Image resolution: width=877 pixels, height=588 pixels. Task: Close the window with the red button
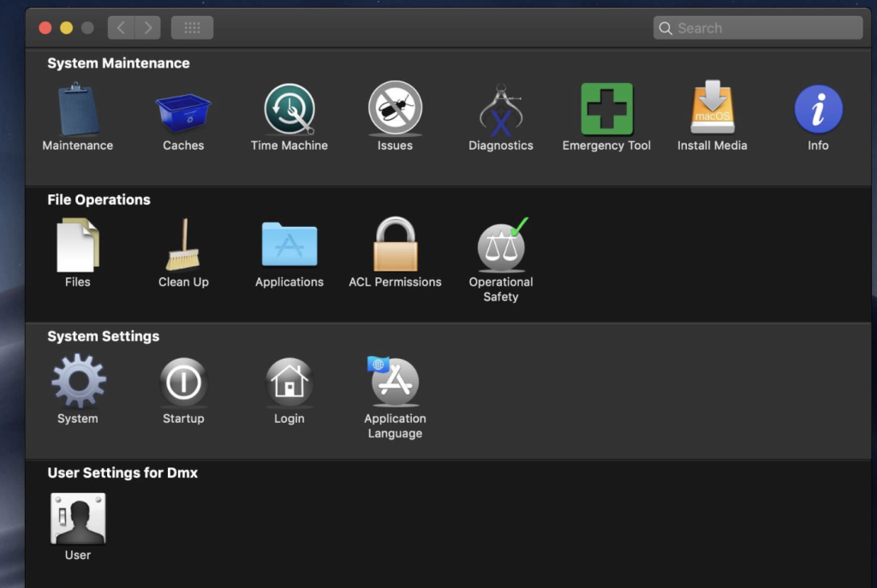pos(45,28)
